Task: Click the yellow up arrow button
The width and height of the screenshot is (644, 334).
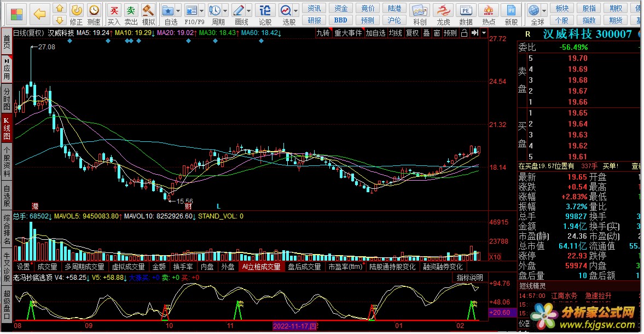Action: click(x=60, y=8)
